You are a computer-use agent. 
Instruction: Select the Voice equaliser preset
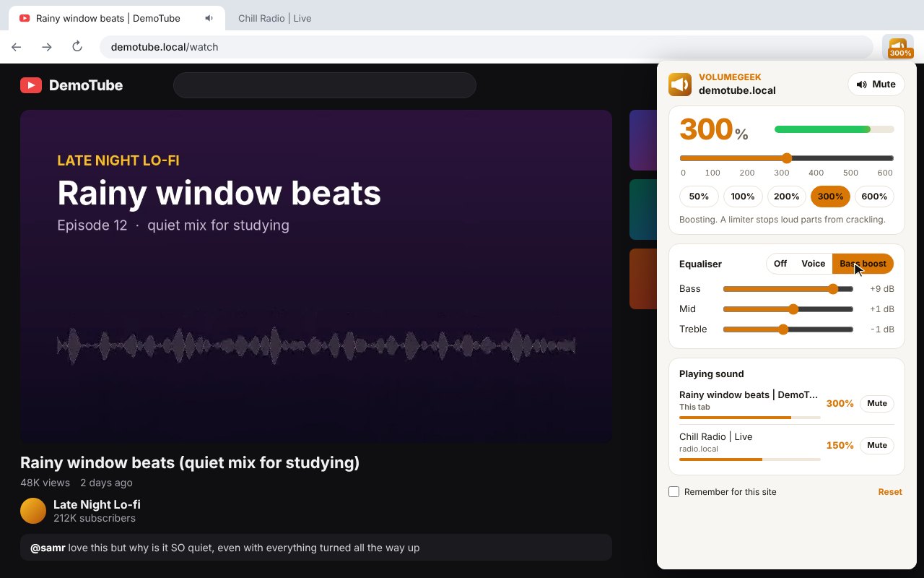[x=814, y=264]
